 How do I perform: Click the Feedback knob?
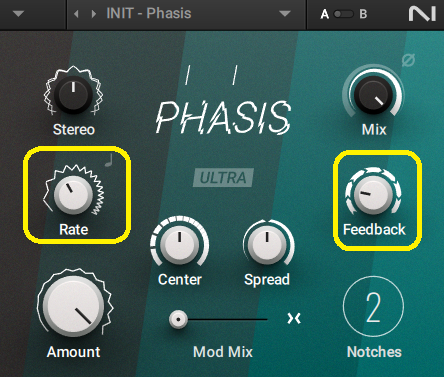[x=373, y=195]
